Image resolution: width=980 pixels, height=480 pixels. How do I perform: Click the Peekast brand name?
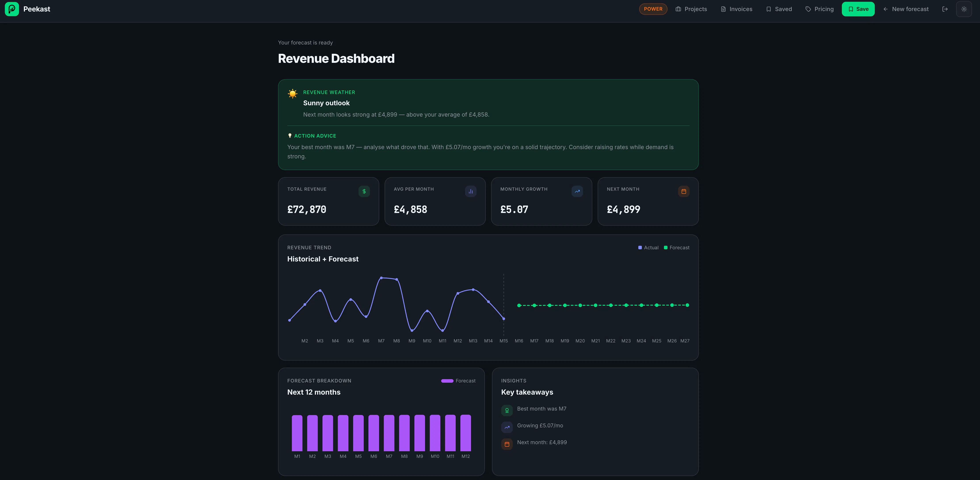point(36,9)
